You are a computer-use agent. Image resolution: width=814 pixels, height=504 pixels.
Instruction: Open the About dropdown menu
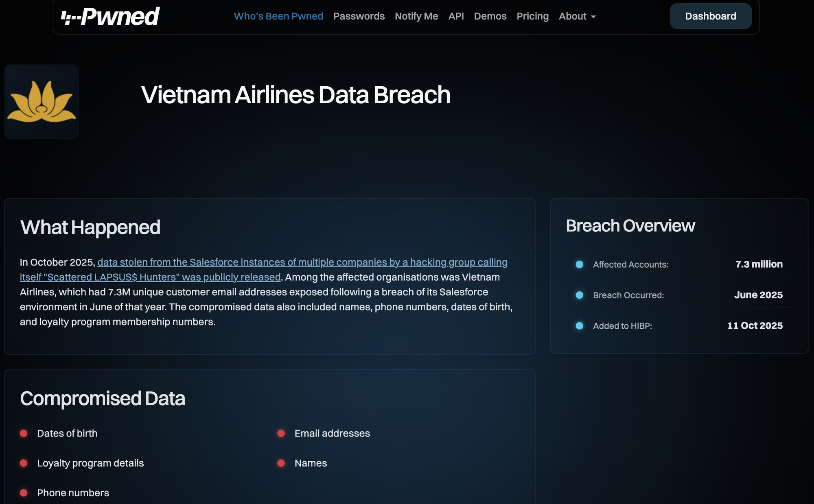577,16
